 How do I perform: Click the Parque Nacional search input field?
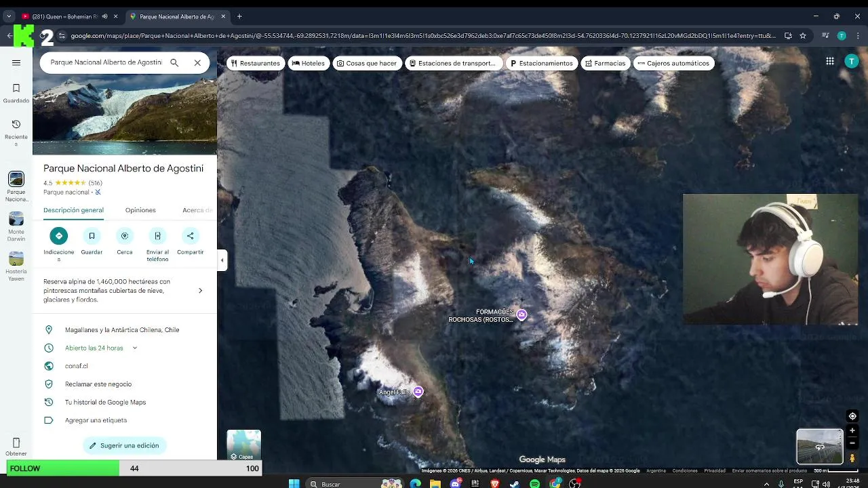(106, 62)
